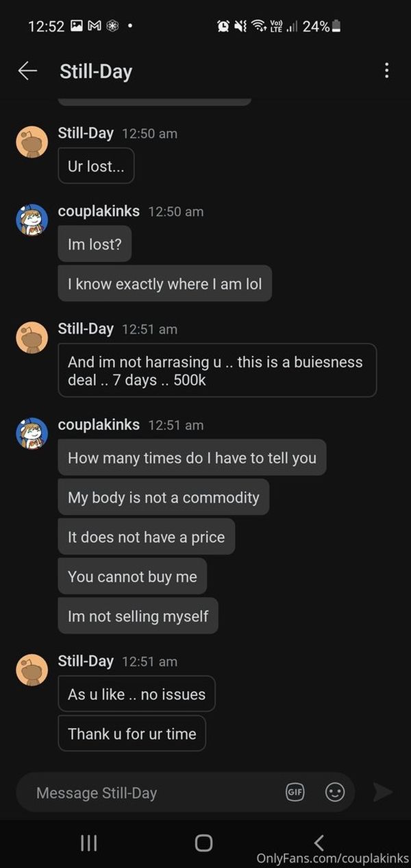The height and width of the screenshot is (868, 411).
Task: Select the 'My body is not a commodity' message
Action: [163, 497]
